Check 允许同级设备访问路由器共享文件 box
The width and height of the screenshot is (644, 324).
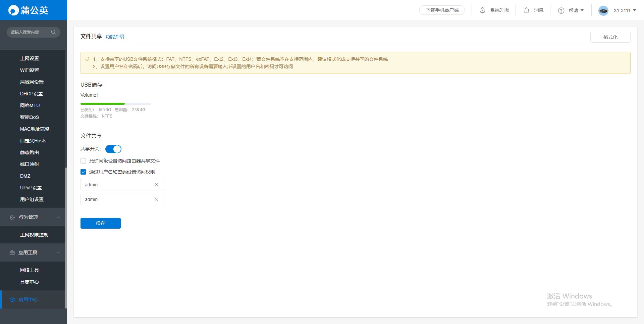[x=83, y=161]
